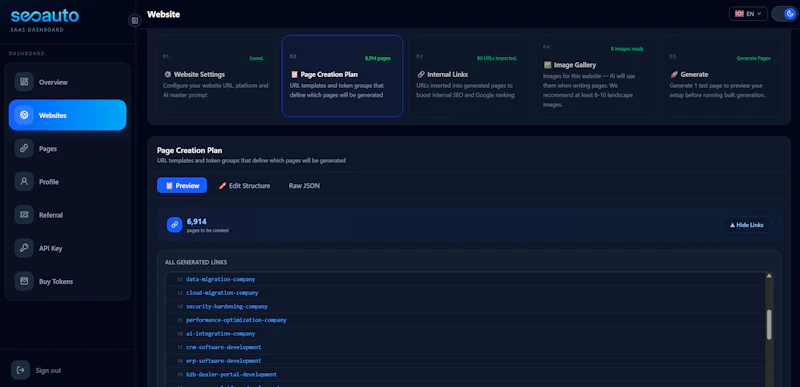The height and width of the screenshot is (387, 800).
Task: Open the EN language dropdown
Action: coord(748,14)
